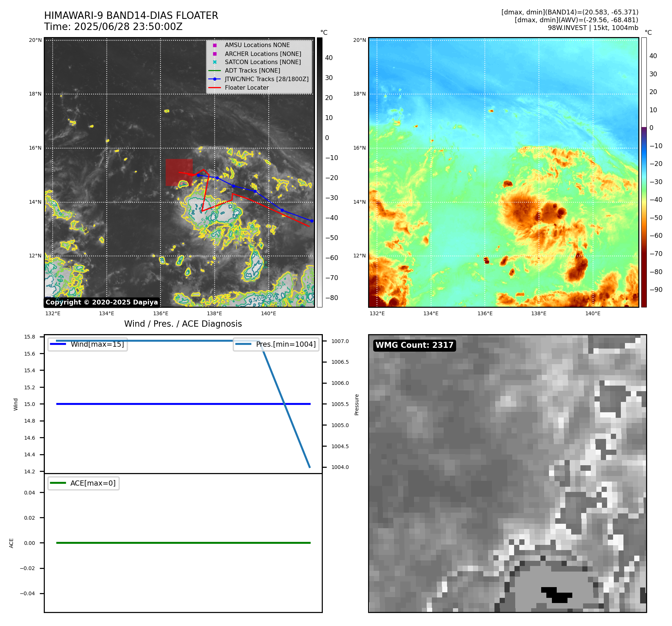672x626 pixels.
Task: Click the easternmost blue JTWC track point
Action: coord(312,221)
